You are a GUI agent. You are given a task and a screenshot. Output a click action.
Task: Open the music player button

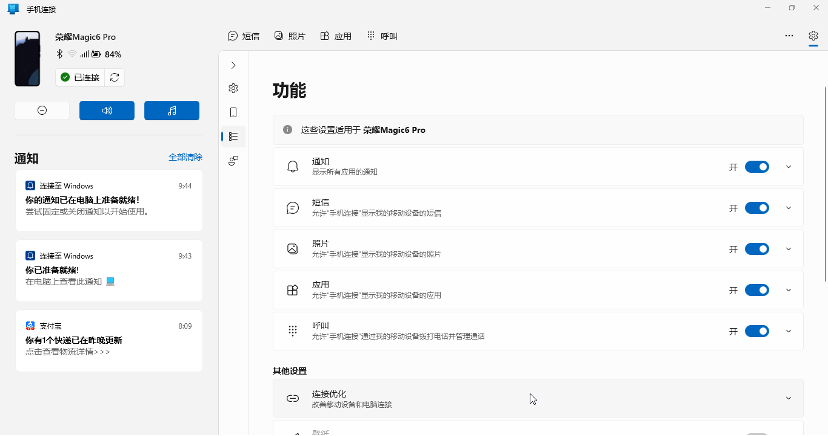(x=172, y=110)
